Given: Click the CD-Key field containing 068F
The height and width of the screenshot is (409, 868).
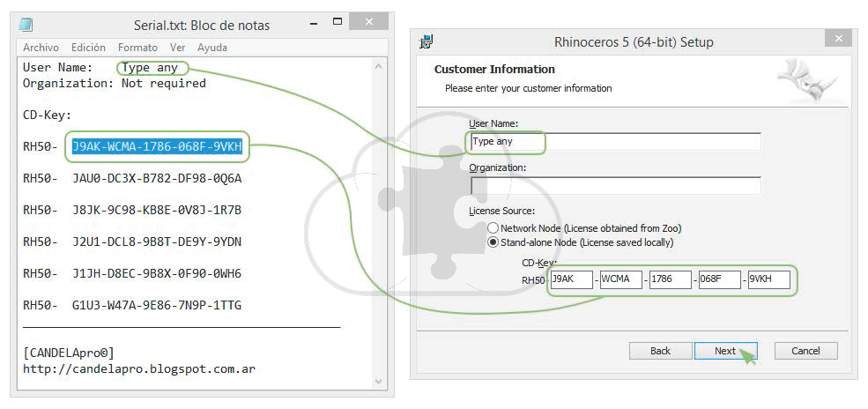Looking at the screenshot, I should [720, 279].
